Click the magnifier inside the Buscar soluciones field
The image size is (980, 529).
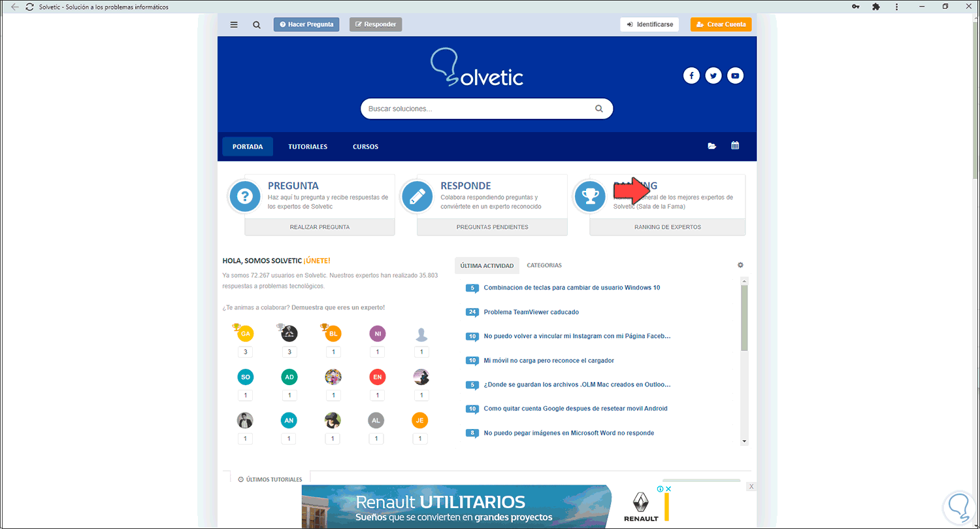point(599,109)
